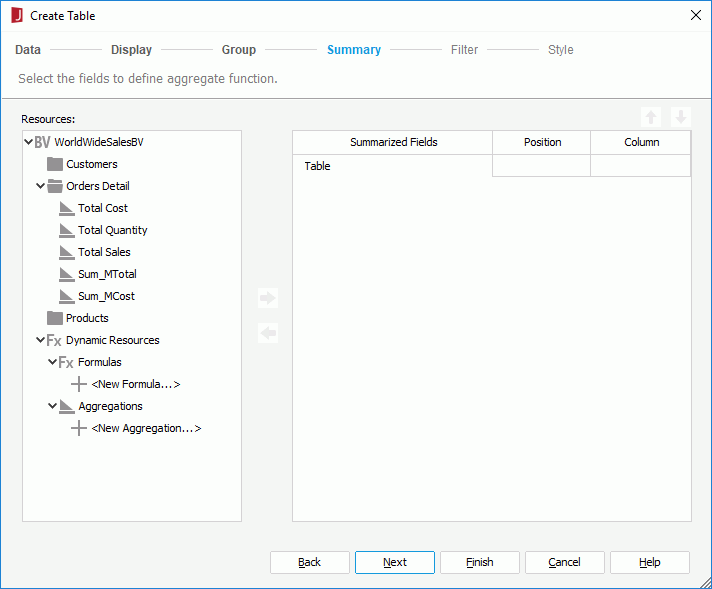The image size is (712, 589).
Task: Collapse the Aggregations node
Action: pos(52,406)
